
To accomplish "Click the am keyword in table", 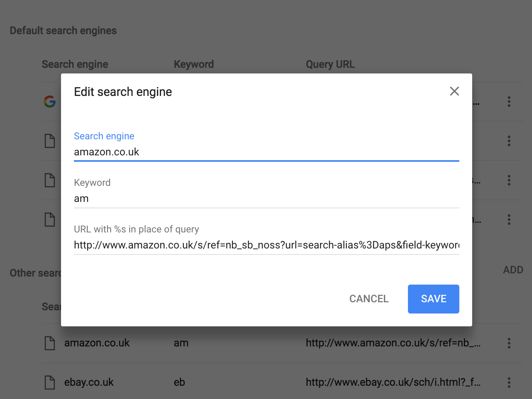I will coord(181,343).
